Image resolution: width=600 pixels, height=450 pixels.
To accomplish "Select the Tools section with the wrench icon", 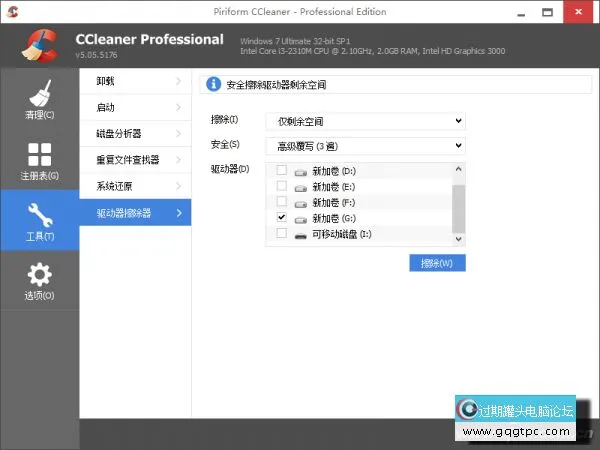I will point(39,221).
